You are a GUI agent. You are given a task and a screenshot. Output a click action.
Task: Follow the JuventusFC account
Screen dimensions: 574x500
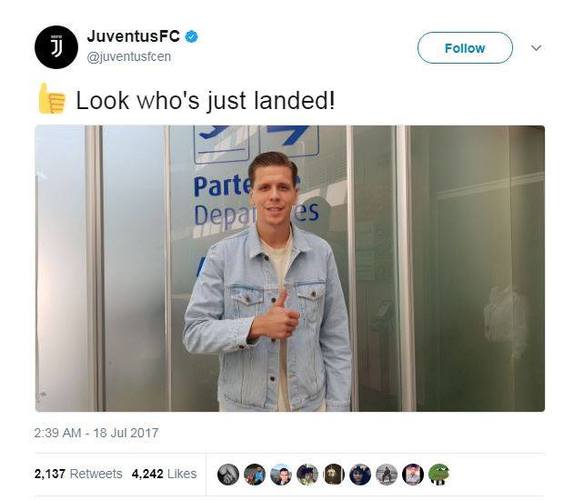pos(465,48)
